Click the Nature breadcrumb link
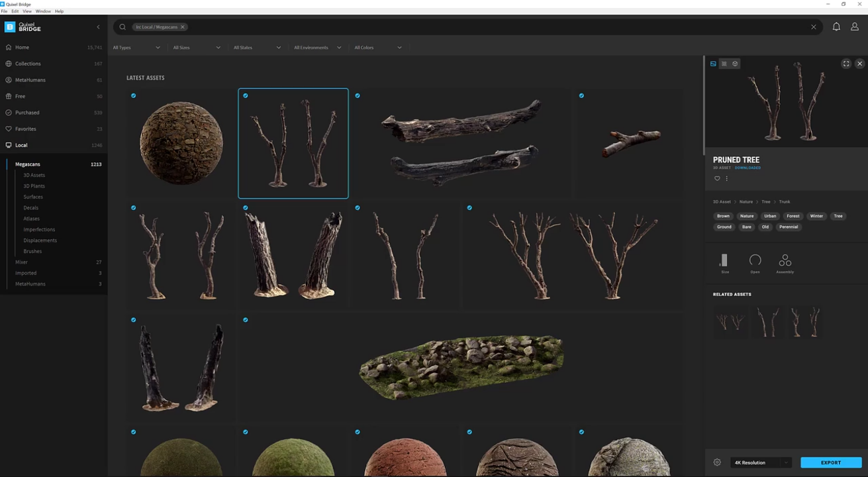Image resolution: width=868 pixels, height=477 pixels. [x=746, y=201]
